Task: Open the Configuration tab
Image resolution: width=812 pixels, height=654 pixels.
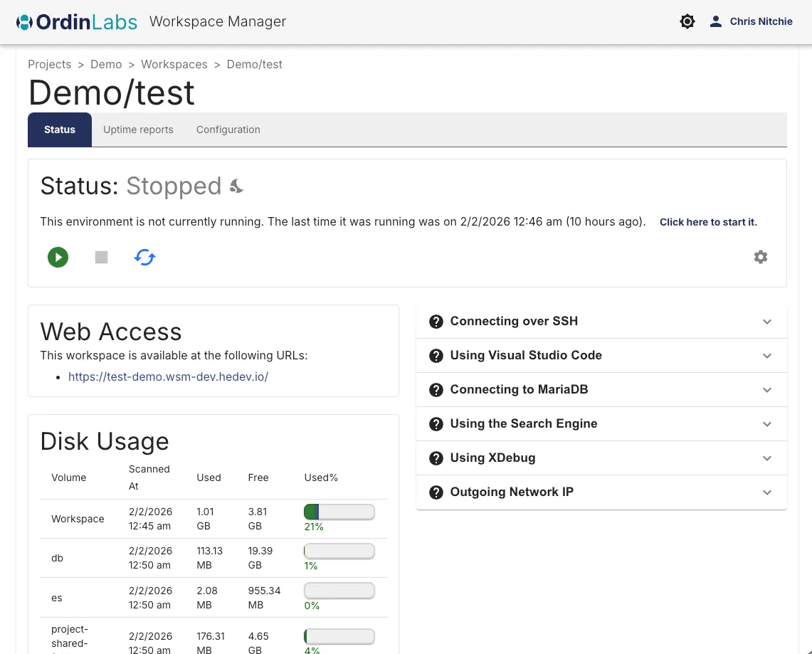Action: tap(228, 130)
